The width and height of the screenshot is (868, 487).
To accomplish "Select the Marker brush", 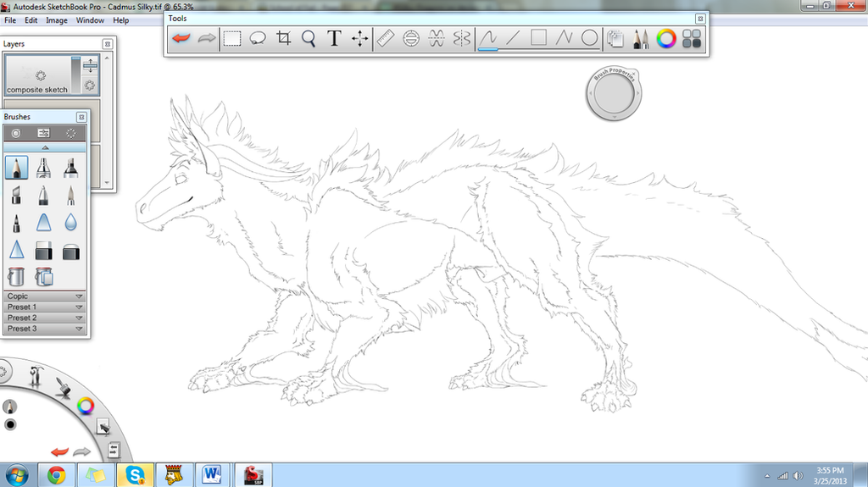I will 71,167.
